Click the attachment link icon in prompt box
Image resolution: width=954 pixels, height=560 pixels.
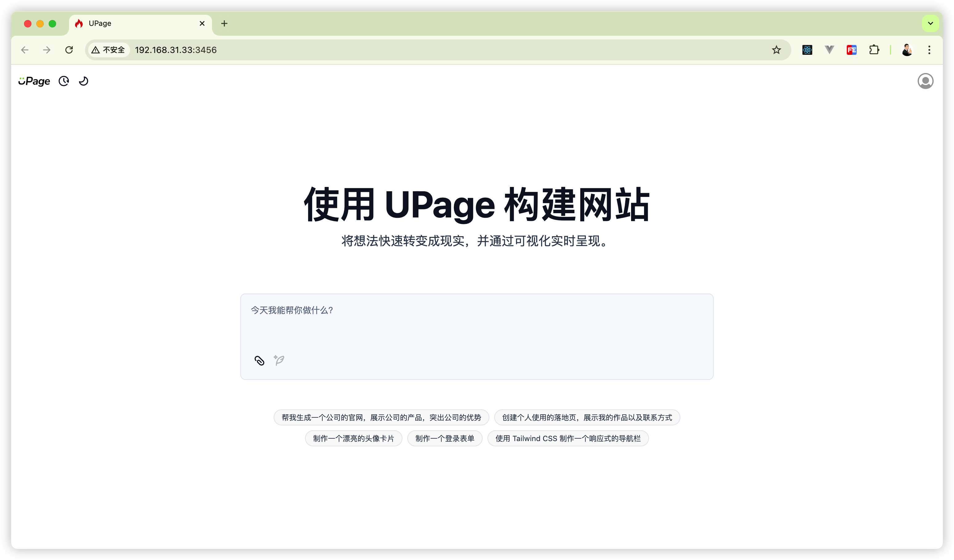259,361
